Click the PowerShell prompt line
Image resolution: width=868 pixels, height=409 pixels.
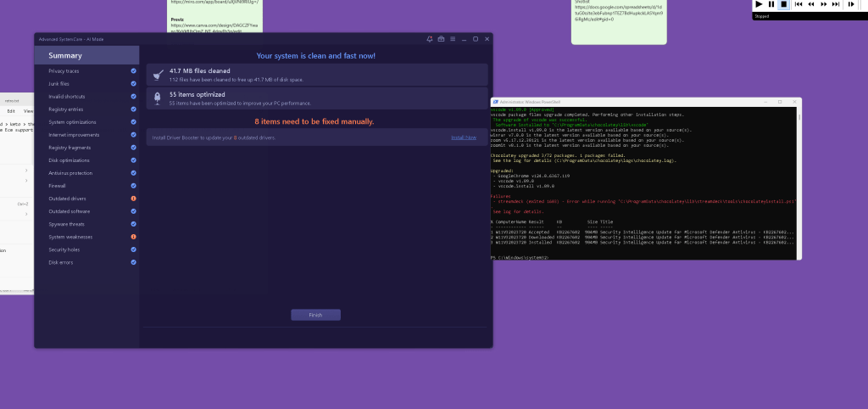pyautogui.click(x=520, y=258)
